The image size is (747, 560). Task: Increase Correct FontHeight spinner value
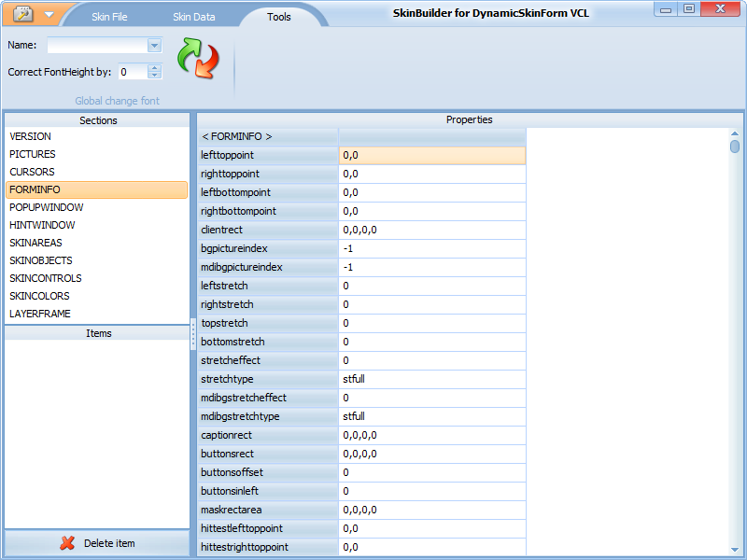coord(154,68)
